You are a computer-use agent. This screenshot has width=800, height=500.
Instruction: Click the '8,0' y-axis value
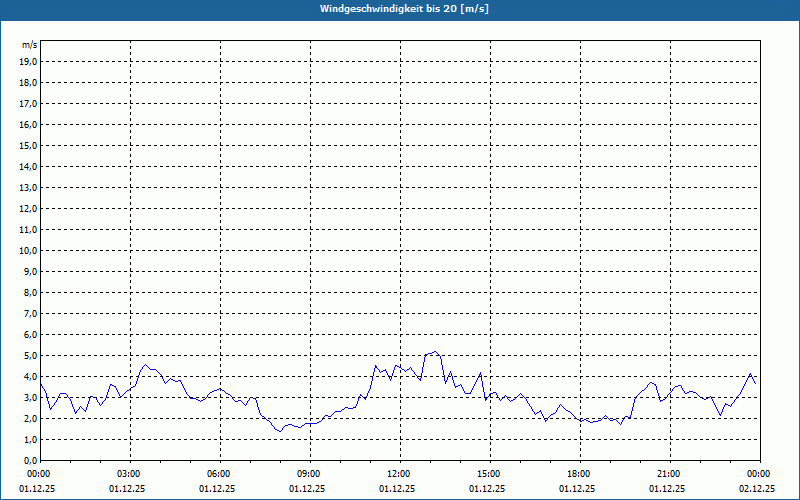tap(30, 292)
